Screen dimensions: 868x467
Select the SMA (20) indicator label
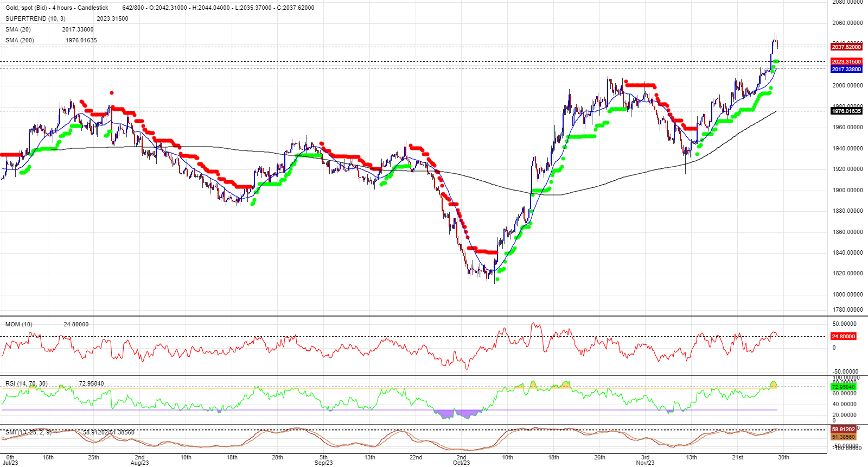pos(18,29)
